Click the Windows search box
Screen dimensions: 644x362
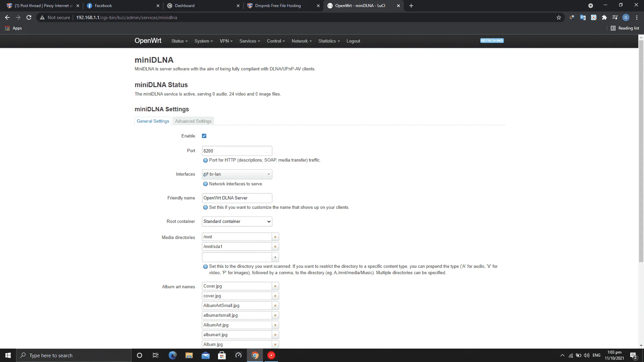pos(74,355)
